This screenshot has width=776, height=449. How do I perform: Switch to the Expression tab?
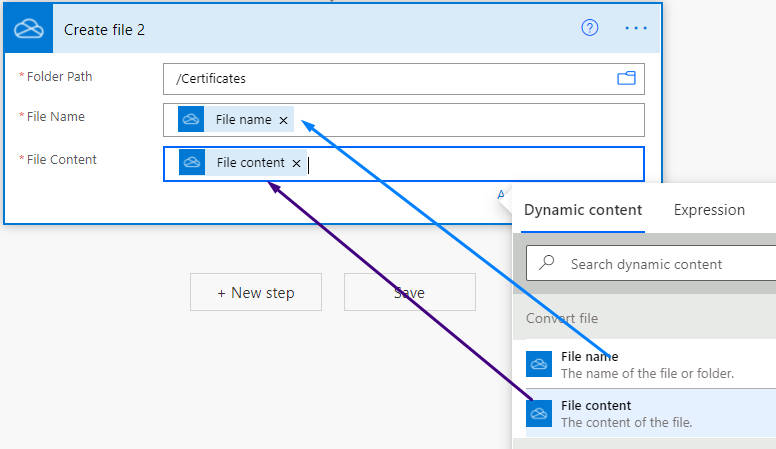click(x=709, y=210)
